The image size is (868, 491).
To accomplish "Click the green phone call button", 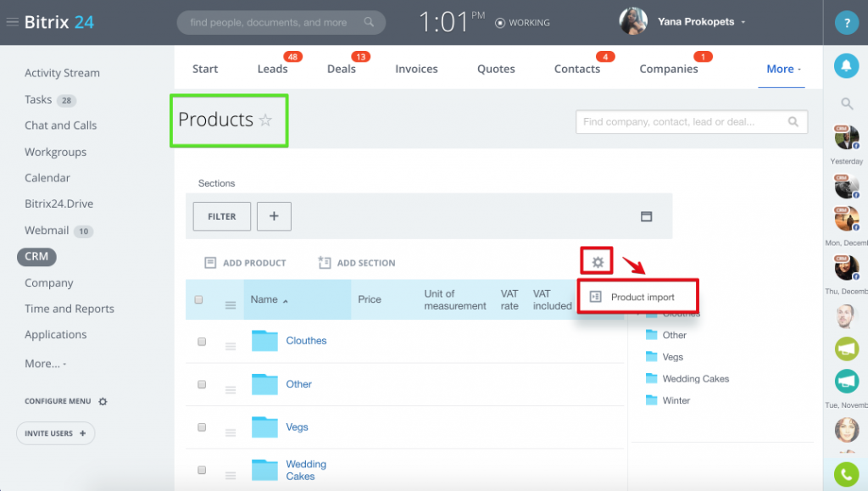I will tap(847, 474).
